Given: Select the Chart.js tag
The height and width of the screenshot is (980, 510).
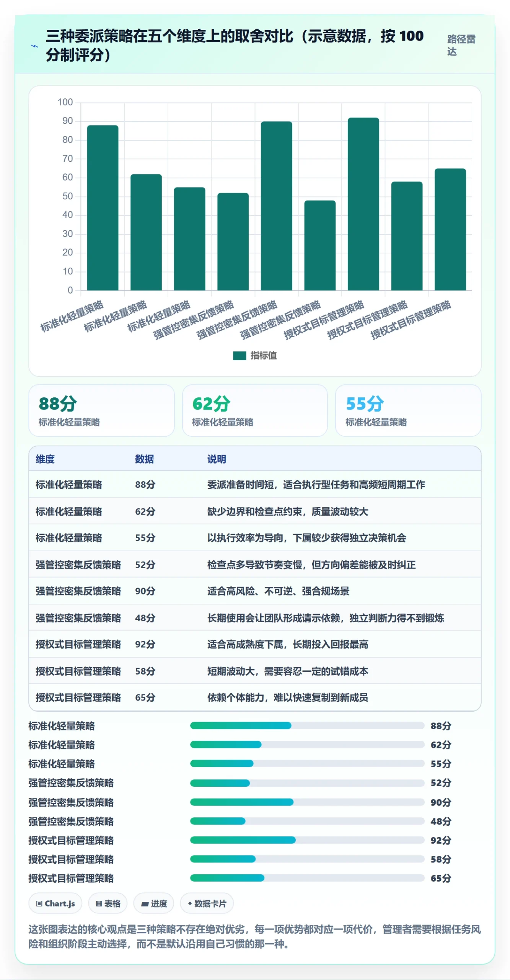Looking at the screenshot, I should [x=55, y=904].
